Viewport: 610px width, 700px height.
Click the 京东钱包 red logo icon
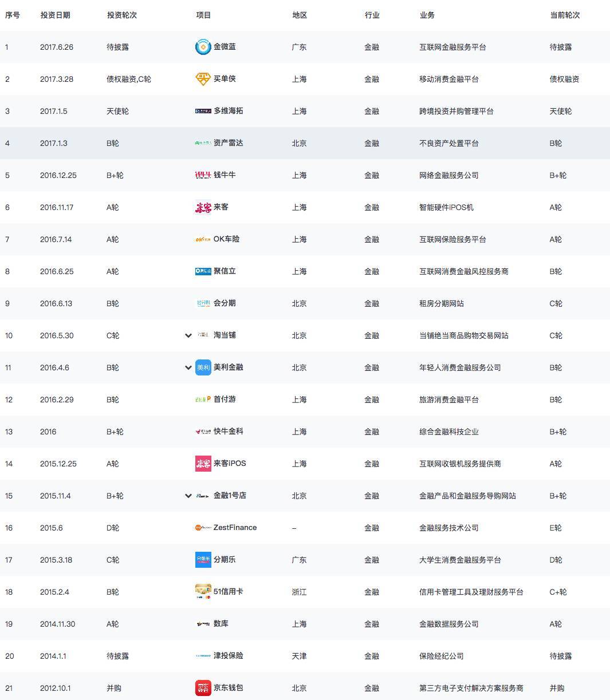point(203,688)
